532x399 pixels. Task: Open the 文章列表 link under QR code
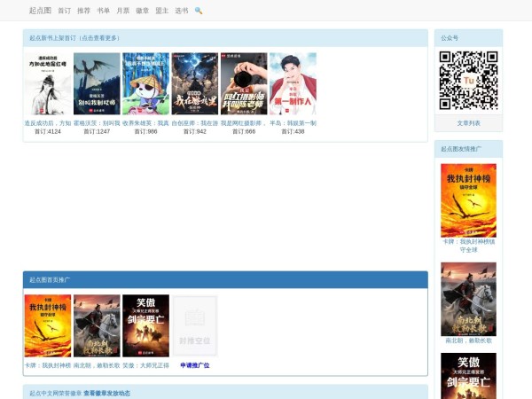(x=468, y=123)
